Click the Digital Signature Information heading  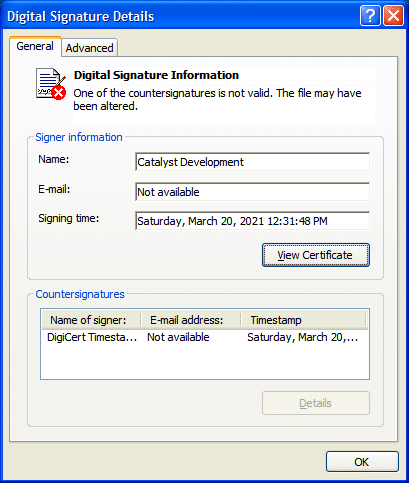(156, 75)
